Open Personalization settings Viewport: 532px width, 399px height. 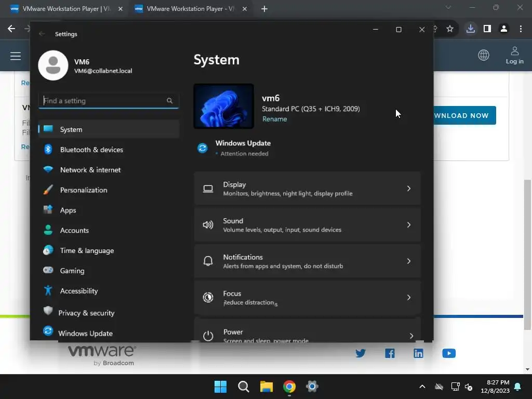pyautogui.click(x=109, y=190)
